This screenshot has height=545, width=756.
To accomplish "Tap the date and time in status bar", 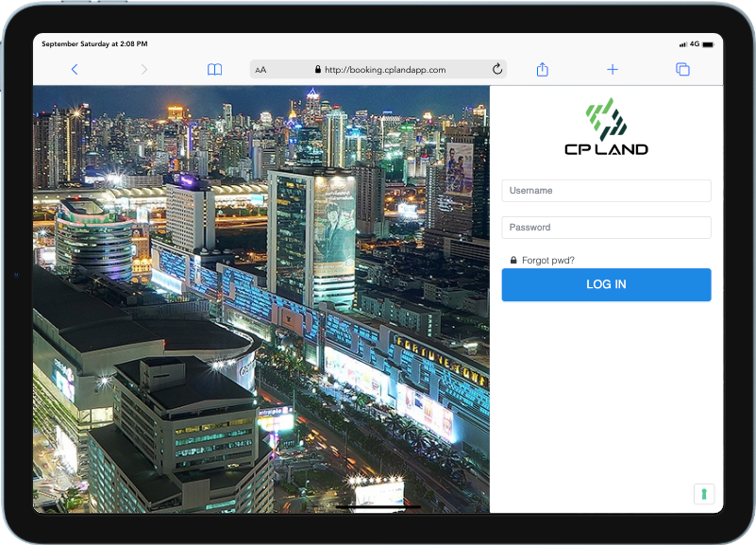I will coord(94,43).
